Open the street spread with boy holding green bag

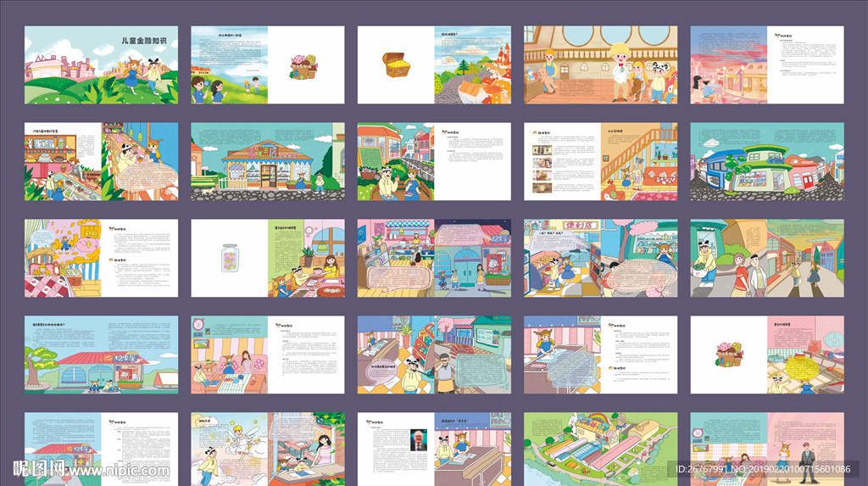[767, 258]
